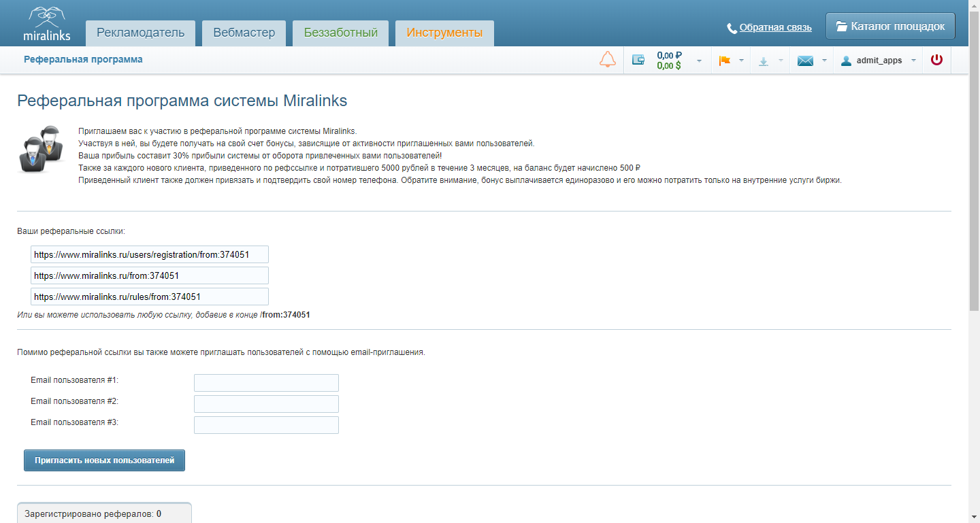
Task: Open the Каталог площадок button
Action: click(x=890, y=27)
